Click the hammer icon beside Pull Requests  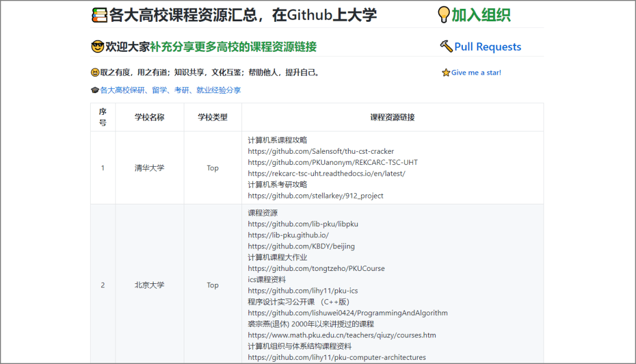click(446, 46)
